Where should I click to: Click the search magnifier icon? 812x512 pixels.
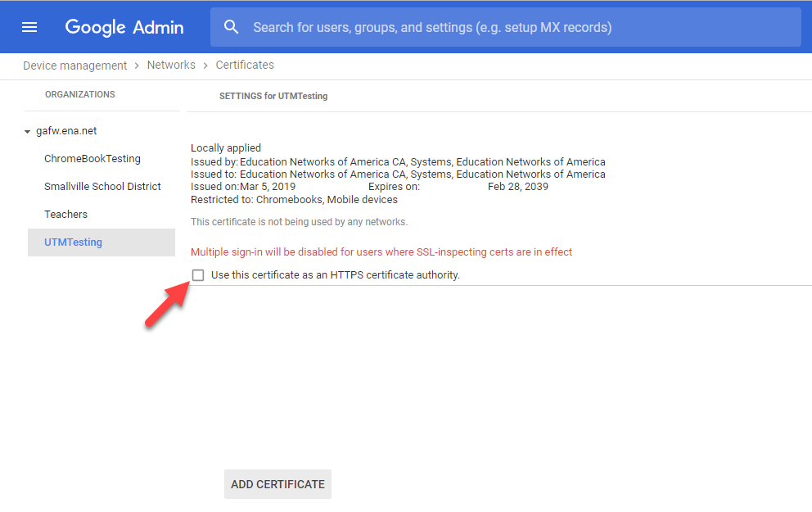[231, 27]
